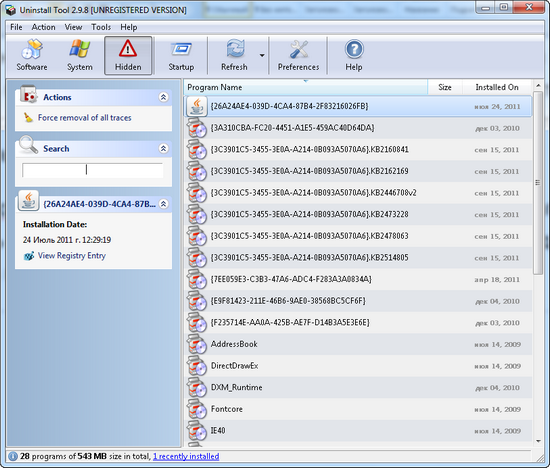The width and height of the screenshot is (550, 468).
Task: Select {7EE059E3-C3B3-47A6-ADC4-F283A3A0834A} row
Action: click(358, 279)
